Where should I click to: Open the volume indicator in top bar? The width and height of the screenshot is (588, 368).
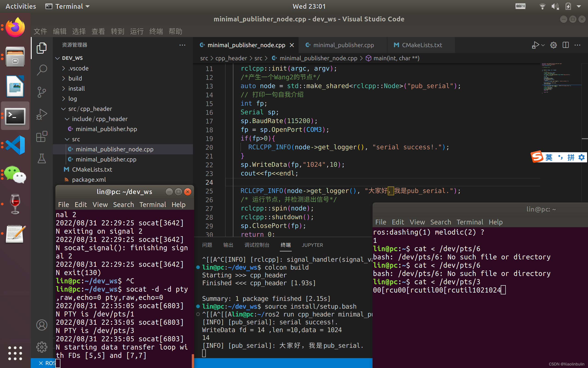[x=555, y=6]
